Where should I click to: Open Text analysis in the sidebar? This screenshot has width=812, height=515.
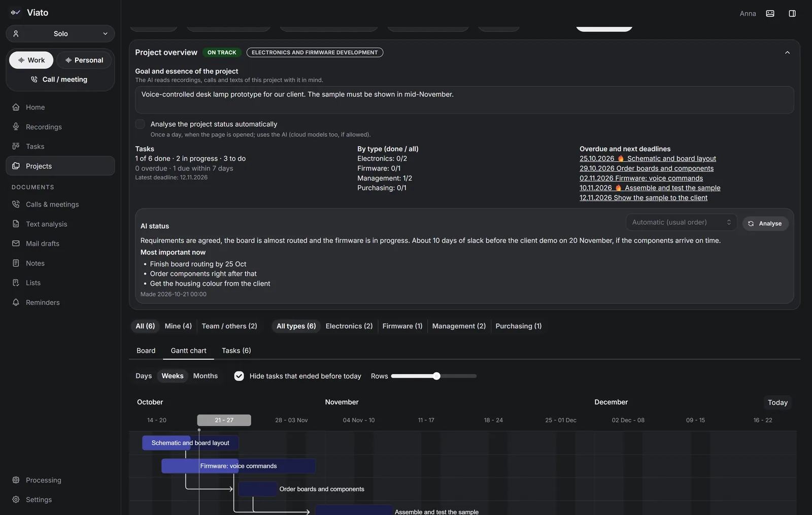pos(60,224)
